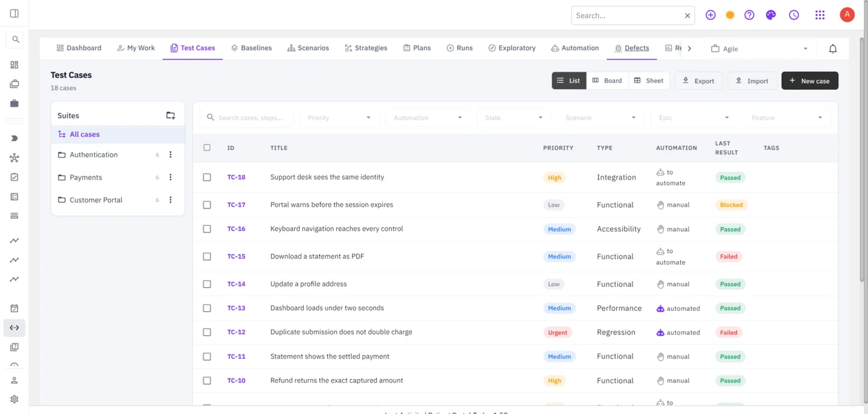Switch to the Dashboard tab
The height and width of the screenshot is (414, 868).
tap(79, 48)
